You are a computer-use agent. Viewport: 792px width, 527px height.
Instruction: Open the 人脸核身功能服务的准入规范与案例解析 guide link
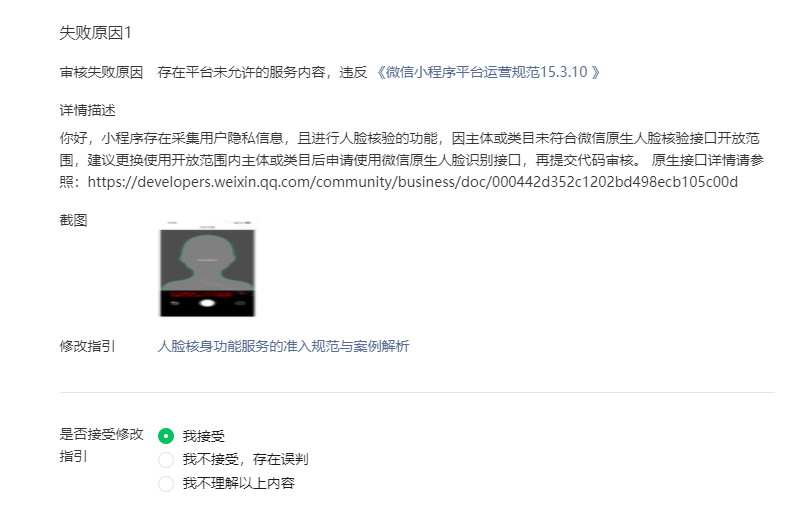(283, 346)
